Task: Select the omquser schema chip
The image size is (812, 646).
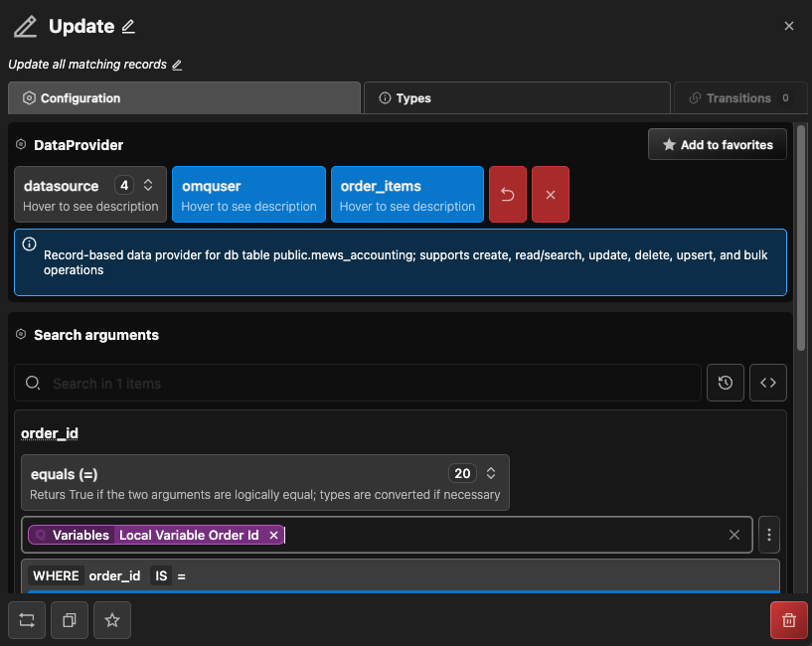Action: pos(248,194)
